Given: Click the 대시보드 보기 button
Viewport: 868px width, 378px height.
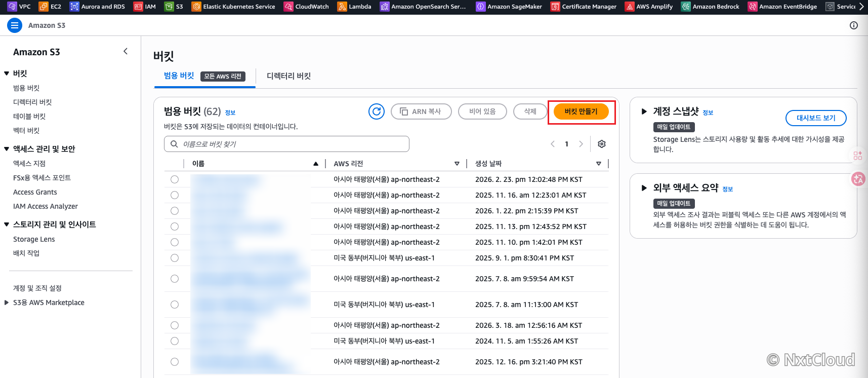Looking at the screenshot, I should point(816,118).
